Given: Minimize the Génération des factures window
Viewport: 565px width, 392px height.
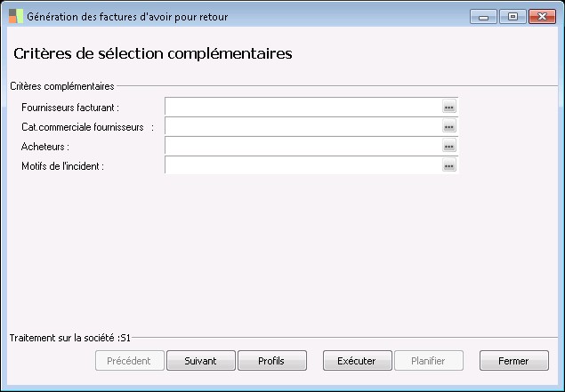Looking at the screenshot, I should pyautogui.click(x=483, y=16).
